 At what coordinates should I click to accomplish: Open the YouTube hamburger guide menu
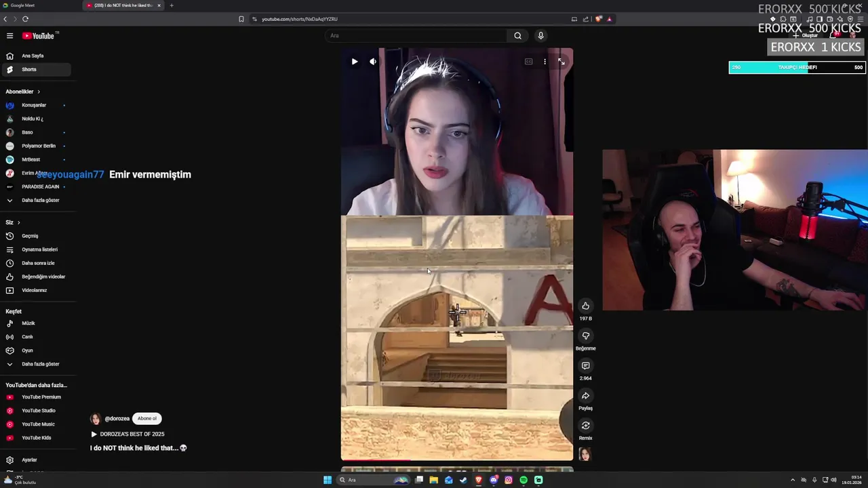click(9, 35)
